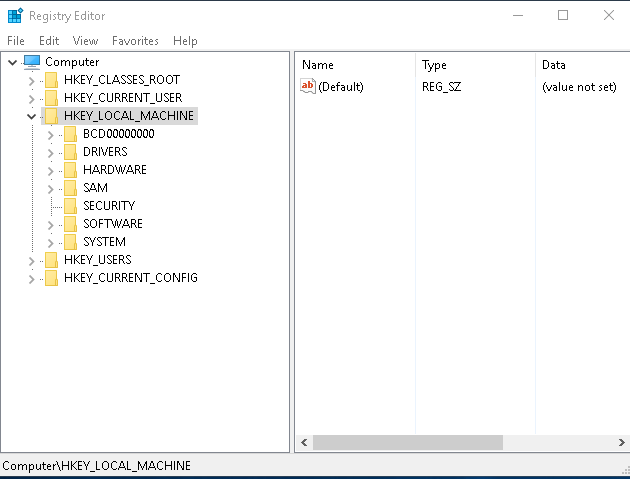
Task: Expand the SOFTWARE key
Action: click(50, 224)
